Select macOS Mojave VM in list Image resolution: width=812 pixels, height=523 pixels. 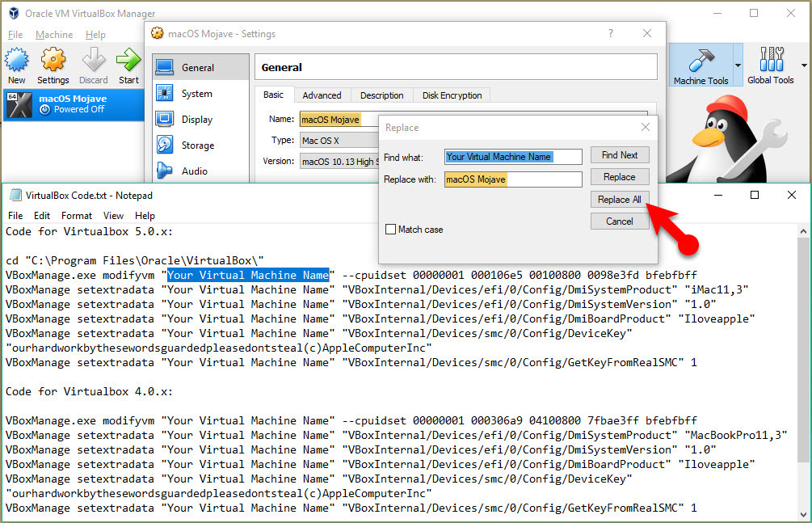73,104
